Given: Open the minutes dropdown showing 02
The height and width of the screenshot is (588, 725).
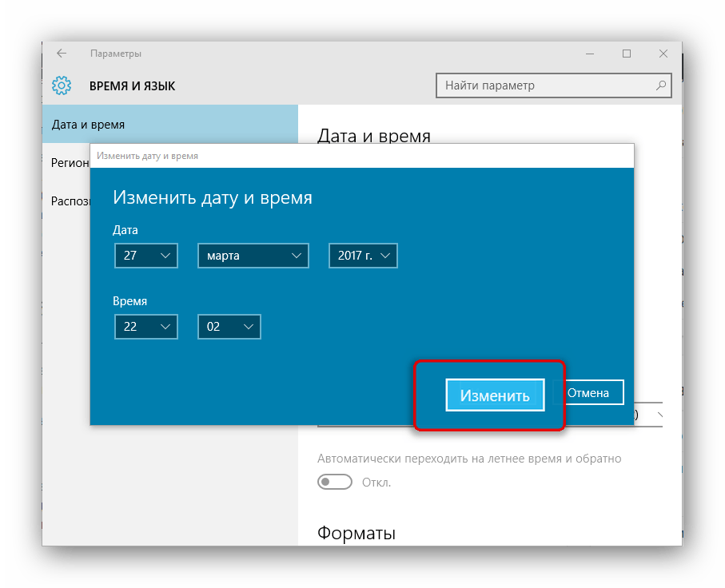Looking at the screenshot, I should coord(229,327).
